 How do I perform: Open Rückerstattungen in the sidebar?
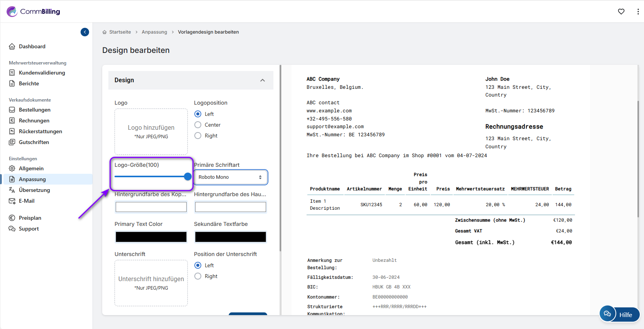pos(40,131)
